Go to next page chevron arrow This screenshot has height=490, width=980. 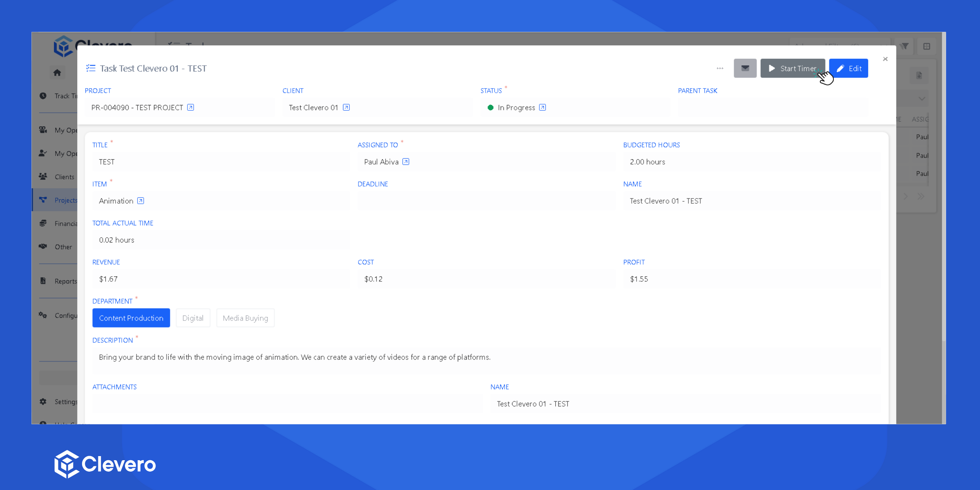(906, 196)
